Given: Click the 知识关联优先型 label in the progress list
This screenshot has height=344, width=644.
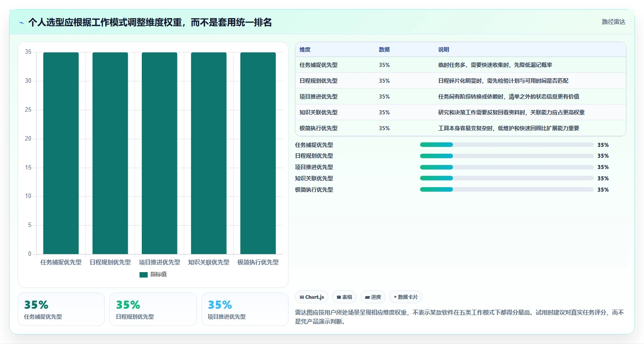Looking at the screenshot, I should [314, 179].
